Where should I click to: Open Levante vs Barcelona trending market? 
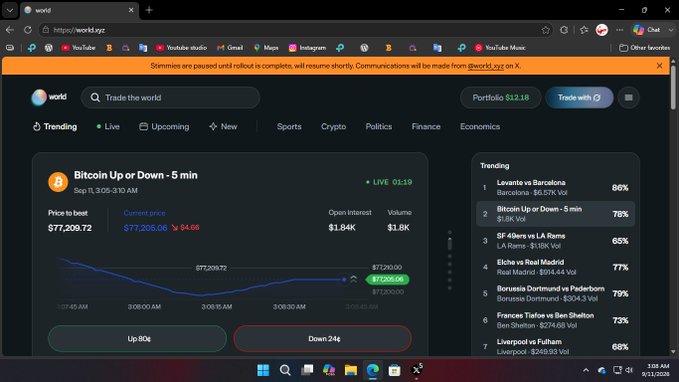click(x=556, y=188)
